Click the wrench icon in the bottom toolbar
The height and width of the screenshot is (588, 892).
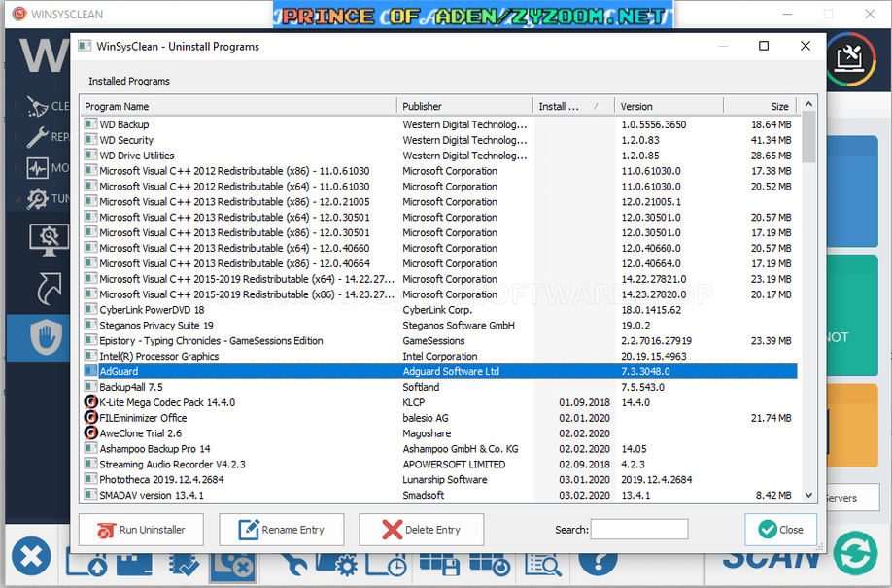pyautogui.click(x=293, y=564)
